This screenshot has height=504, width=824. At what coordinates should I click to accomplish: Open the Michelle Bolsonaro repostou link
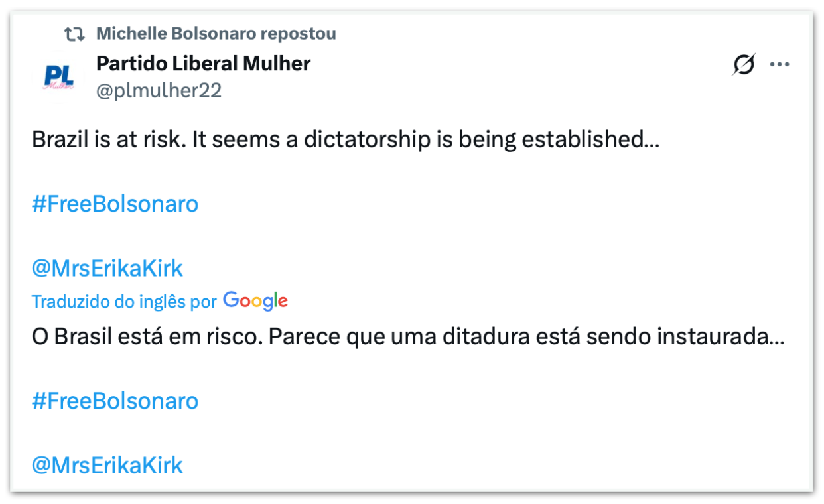point(216,33)
